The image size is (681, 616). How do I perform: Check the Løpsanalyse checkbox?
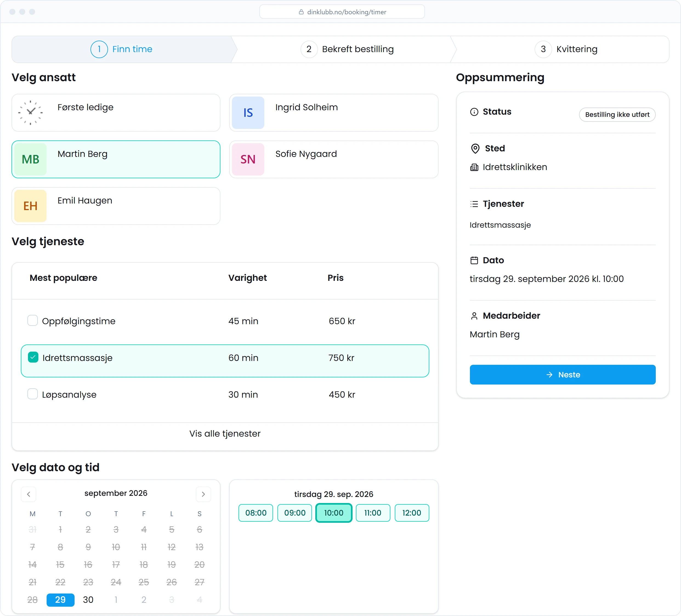coord(32,394)
